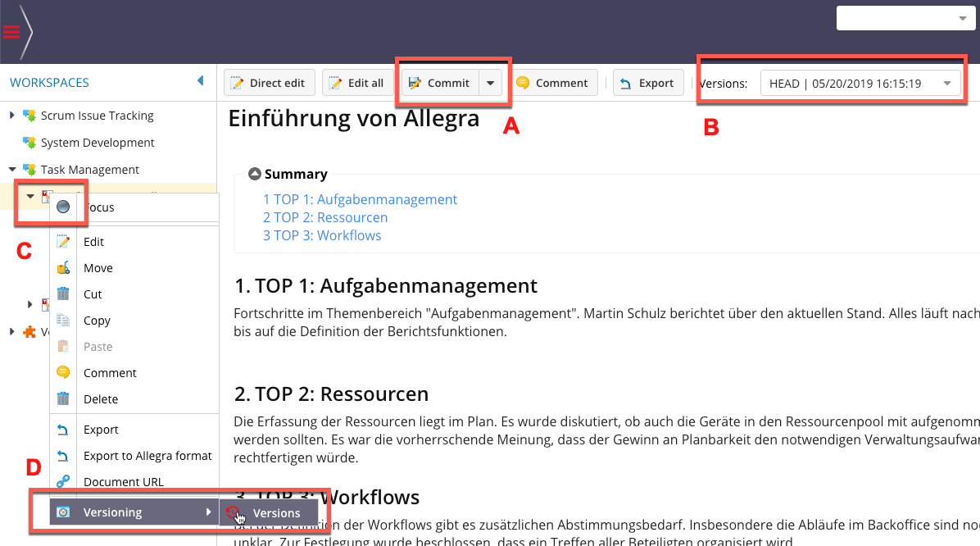Open the Versions HEAD dropdown
This screenshot has width=980, height=546.
click(x=860, y=83)
